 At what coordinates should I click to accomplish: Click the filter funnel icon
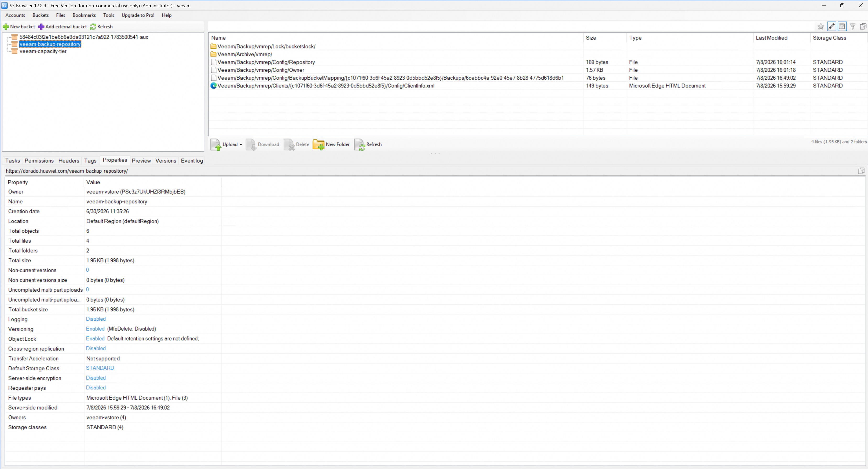[x=853, y=26]
